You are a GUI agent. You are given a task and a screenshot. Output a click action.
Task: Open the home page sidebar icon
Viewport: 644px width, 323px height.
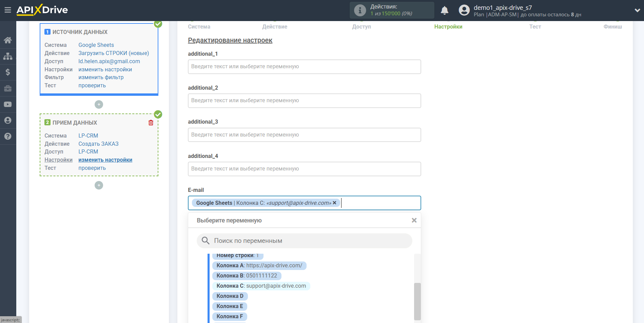pos(8,40)
